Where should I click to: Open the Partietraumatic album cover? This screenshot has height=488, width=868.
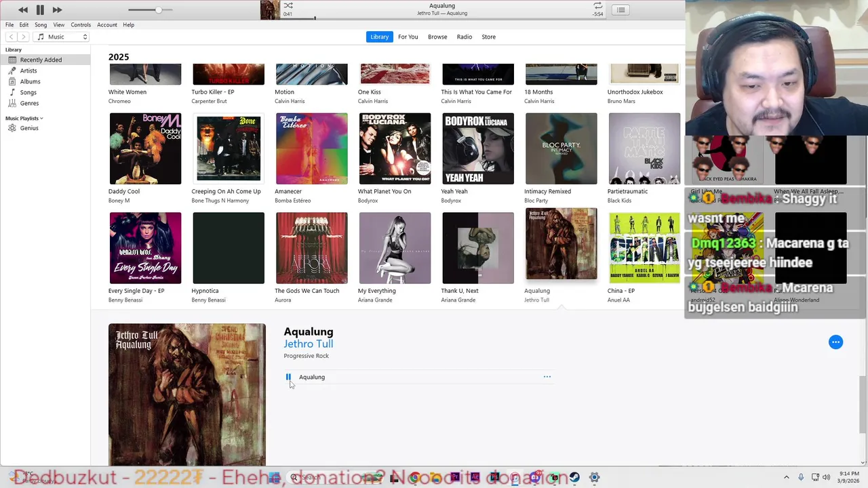[x=644, y=148]
